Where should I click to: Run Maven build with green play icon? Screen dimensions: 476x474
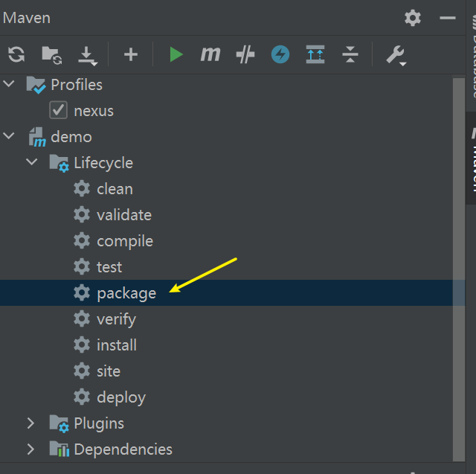[176, 54]
